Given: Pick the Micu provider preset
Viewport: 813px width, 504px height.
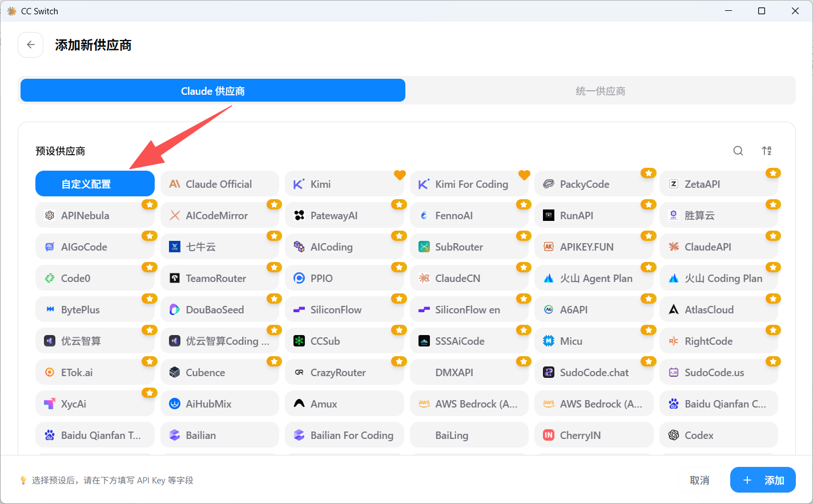Looking at the screenshot, I should [594, 341].
